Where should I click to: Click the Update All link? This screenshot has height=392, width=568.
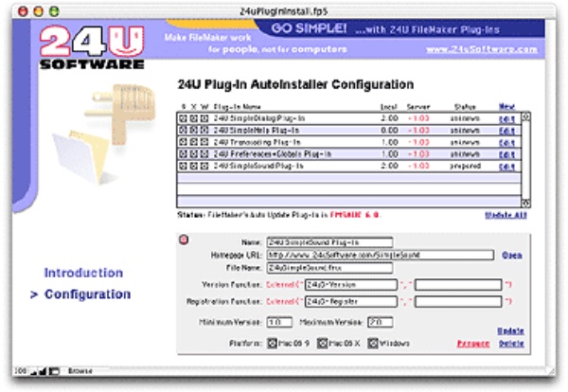pos(506,215)
